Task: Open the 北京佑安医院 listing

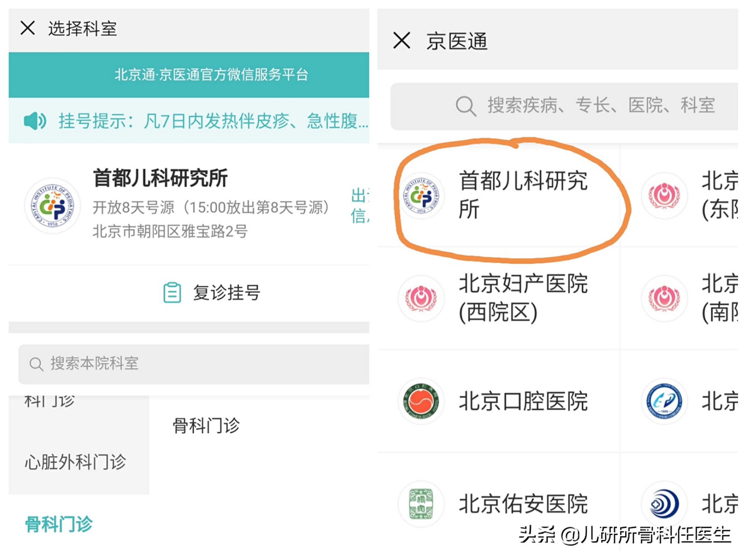Action: click(x=524, y=503)
